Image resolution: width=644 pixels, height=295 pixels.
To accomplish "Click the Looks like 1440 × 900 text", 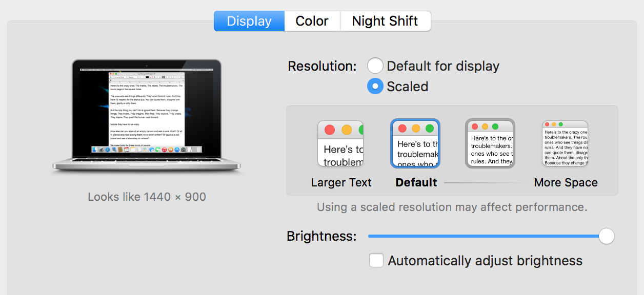I will 147,197.
